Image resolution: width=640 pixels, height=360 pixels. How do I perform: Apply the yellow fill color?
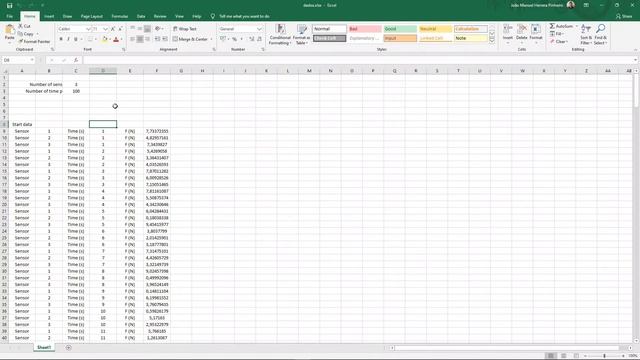(x=104, y=39)
